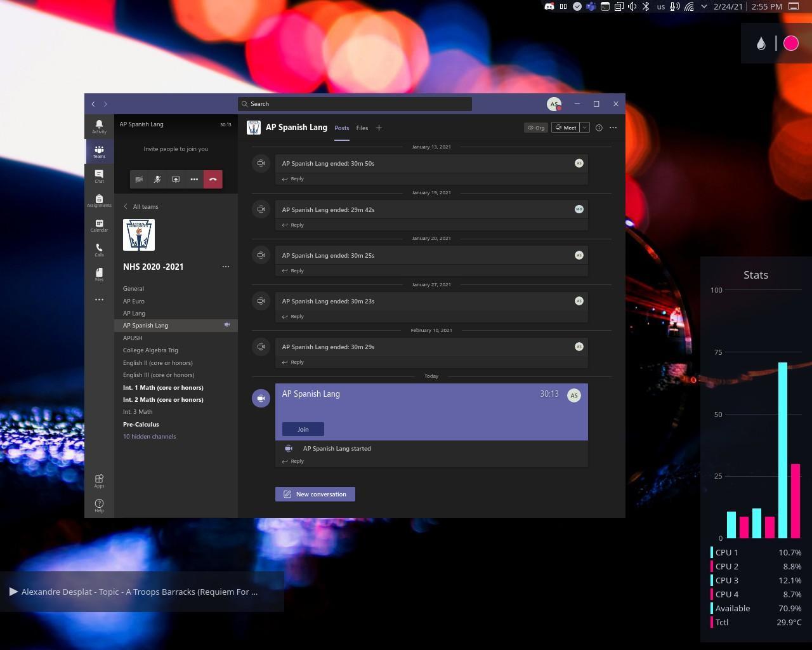812x650 pixels.
Task: Open the Meet dropdown arrow
Action: (585, 128)
